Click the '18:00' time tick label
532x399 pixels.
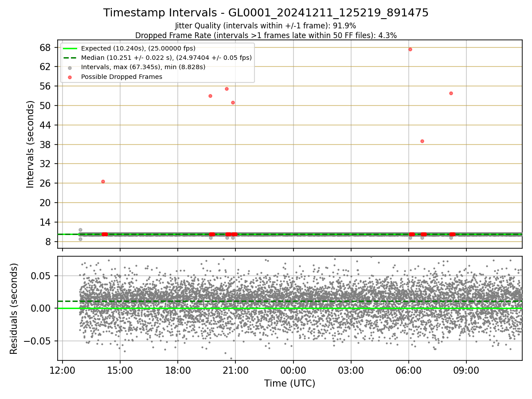(178, 371)
